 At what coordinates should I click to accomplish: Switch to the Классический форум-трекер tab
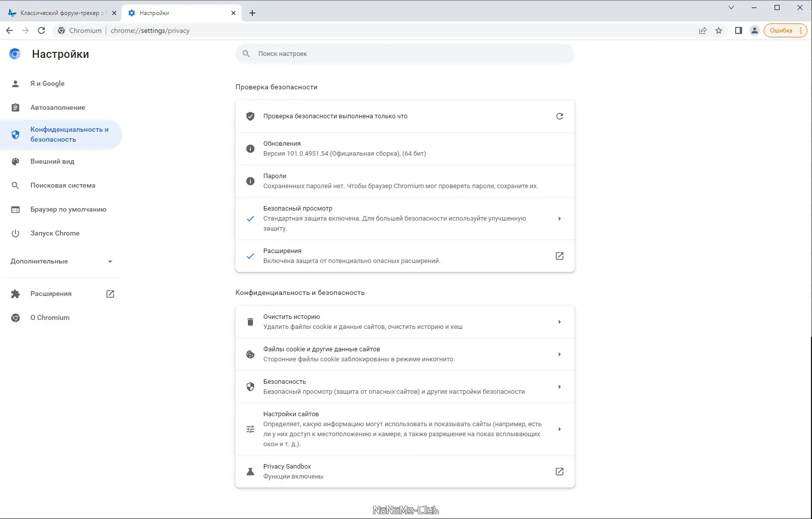(x=59, y=13)
